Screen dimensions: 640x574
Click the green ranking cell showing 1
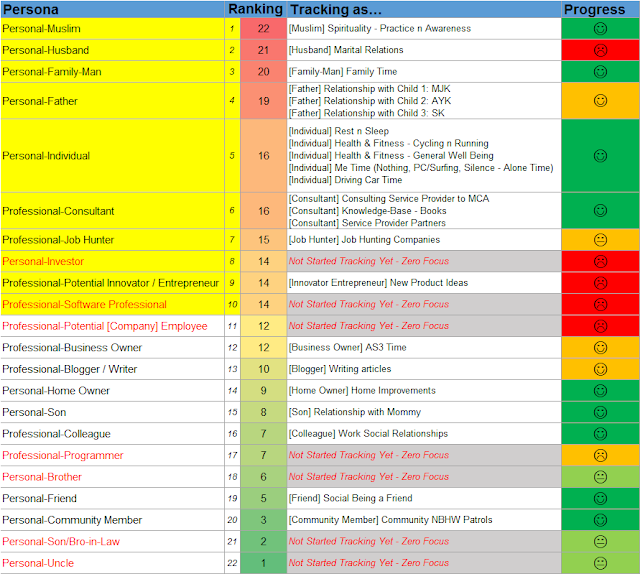(x=264, y=563)
